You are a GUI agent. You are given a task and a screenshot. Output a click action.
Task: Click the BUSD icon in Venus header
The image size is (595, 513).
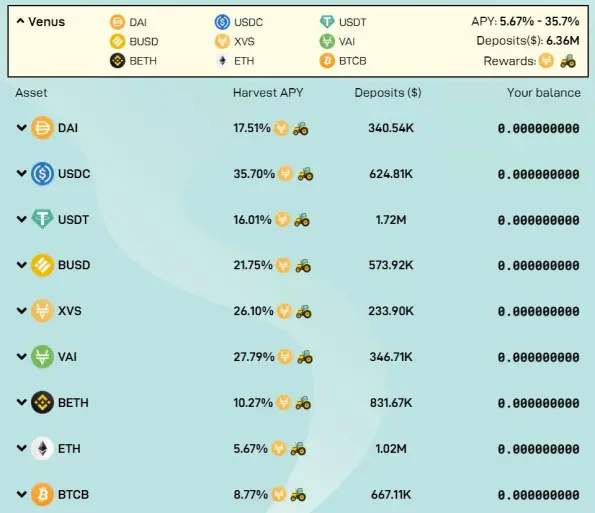tap(117, 41)
